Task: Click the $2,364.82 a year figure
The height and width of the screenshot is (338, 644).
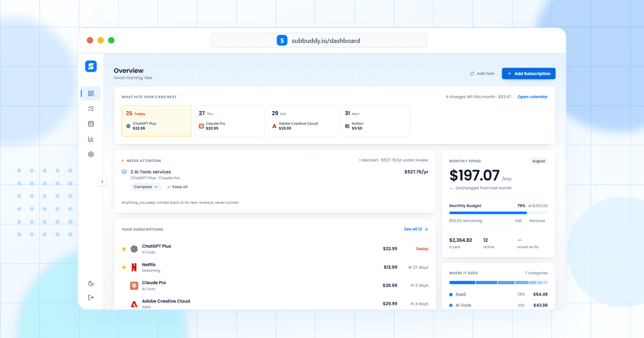Action: [460, 240]
